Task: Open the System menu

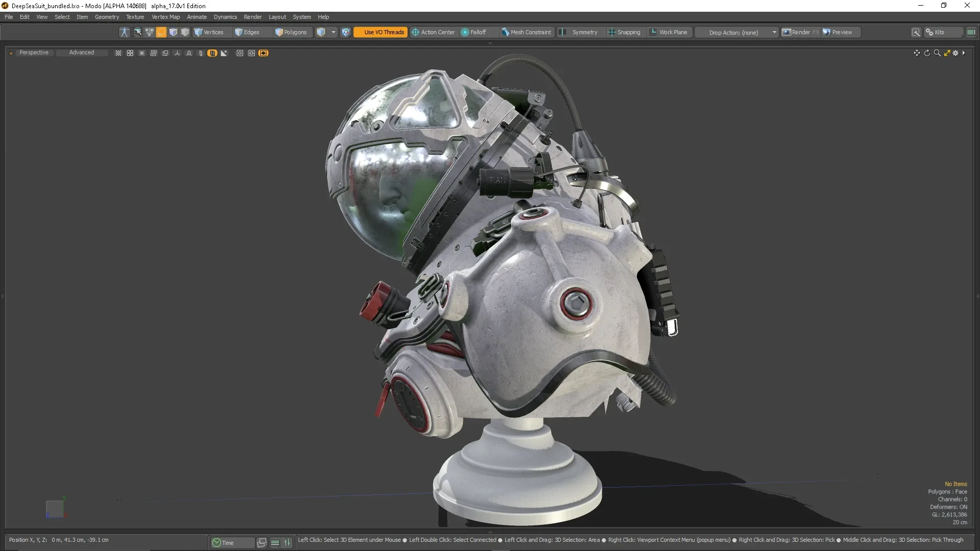Action: point(302,17)
